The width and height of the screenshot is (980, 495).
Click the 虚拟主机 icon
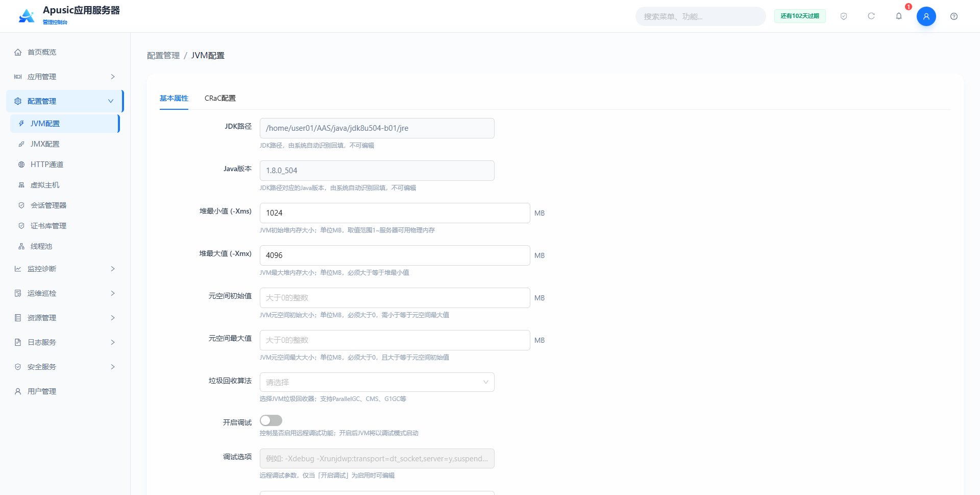coord(21,185)
